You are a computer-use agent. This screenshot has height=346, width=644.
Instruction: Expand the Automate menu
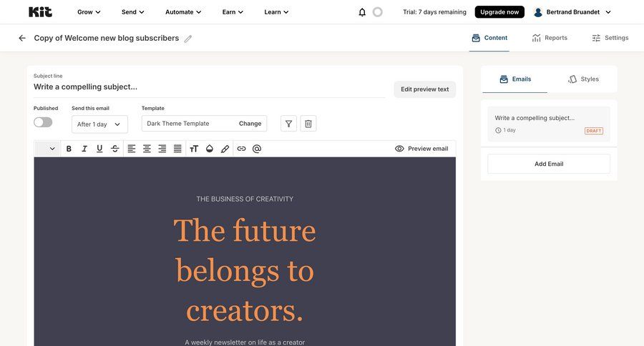[x=183, y=12]
